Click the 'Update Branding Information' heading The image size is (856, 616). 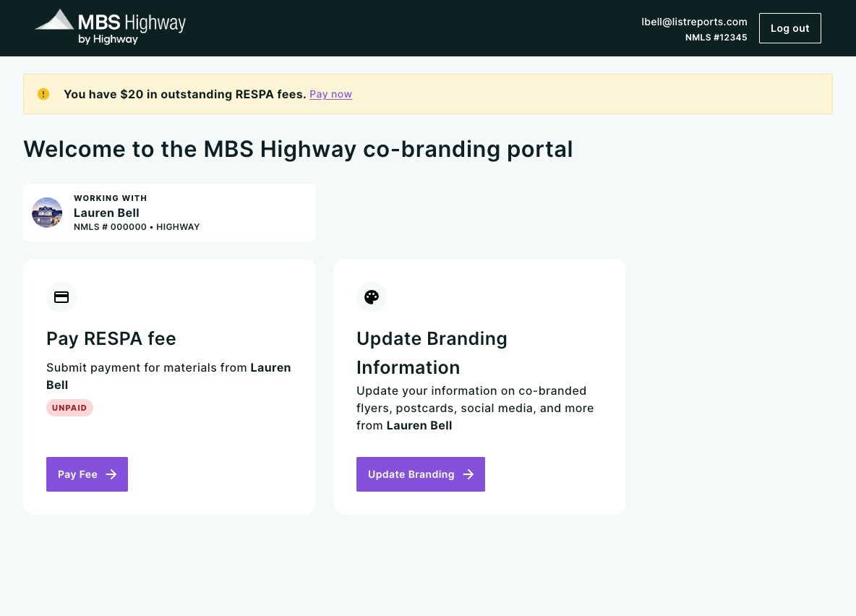(432, 353)
